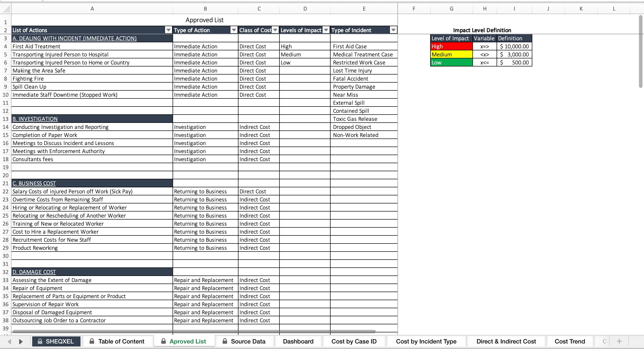The height and width of the screenshot is (349, 644).
Task: Open the Levels of Impact filter dropdown
Action: coord(326,30)
